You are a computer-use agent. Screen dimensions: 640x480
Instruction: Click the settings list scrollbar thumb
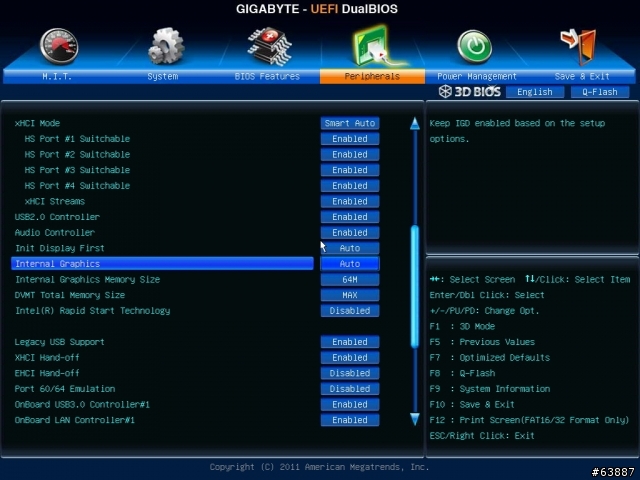pyautogui.click(x=415, y=287)
